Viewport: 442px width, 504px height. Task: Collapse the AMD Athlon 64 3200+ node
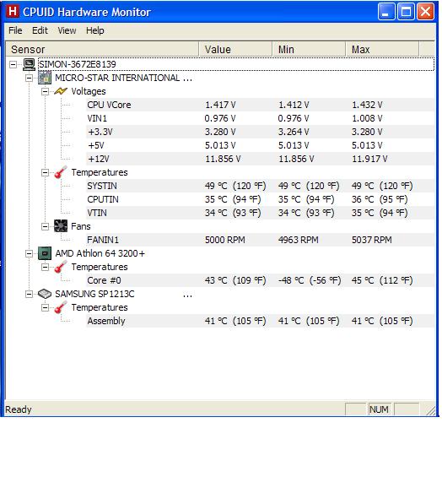click(x=29, y=253)
